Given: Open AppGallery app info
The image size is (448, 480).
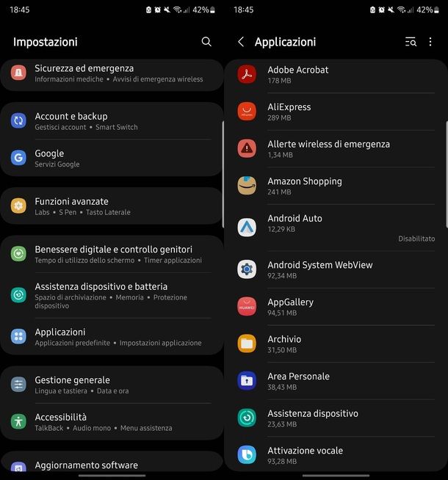Looking at the screenshot, I should click(x=336, y=307).
